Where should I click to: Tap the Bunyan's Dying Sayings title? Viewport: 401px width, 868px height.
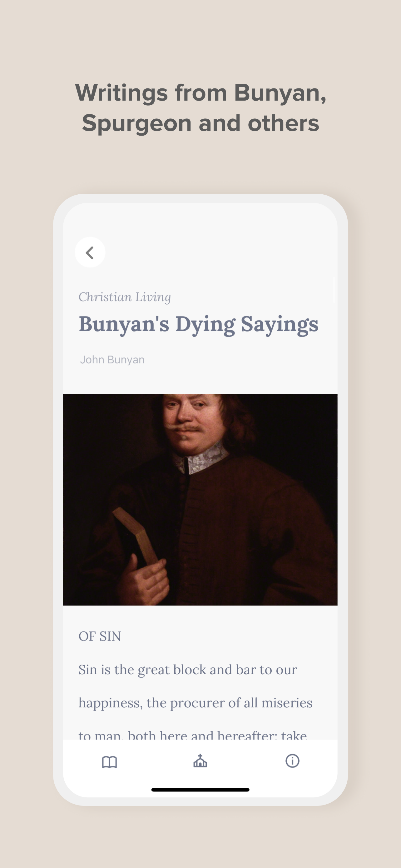[x=198, y=325]
